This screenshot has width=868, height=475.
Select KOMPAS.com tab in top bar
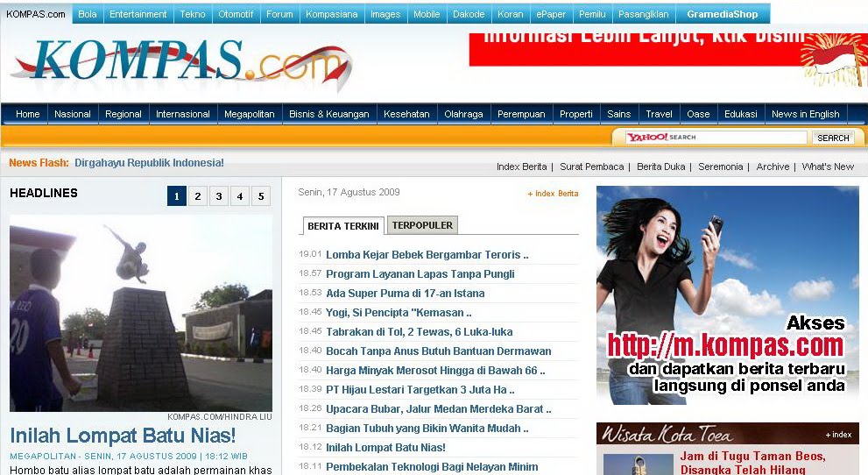click(36, 14)
